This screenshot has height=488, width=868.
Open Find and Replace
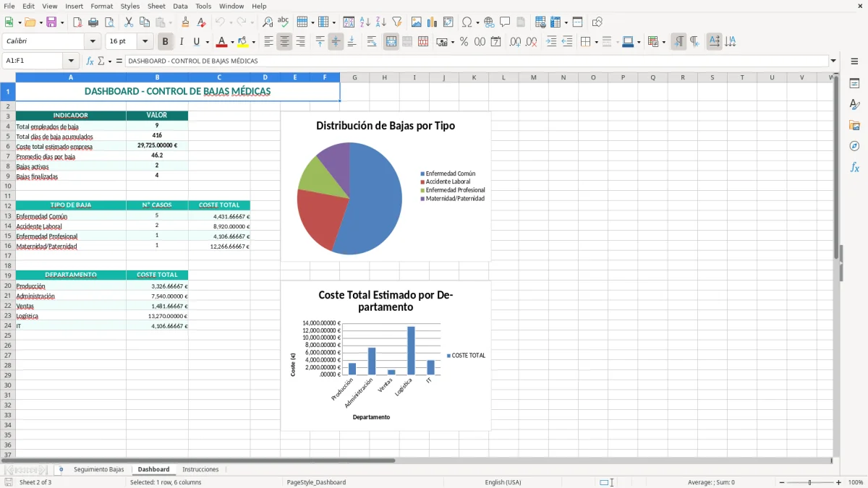[x=268, y=22]
